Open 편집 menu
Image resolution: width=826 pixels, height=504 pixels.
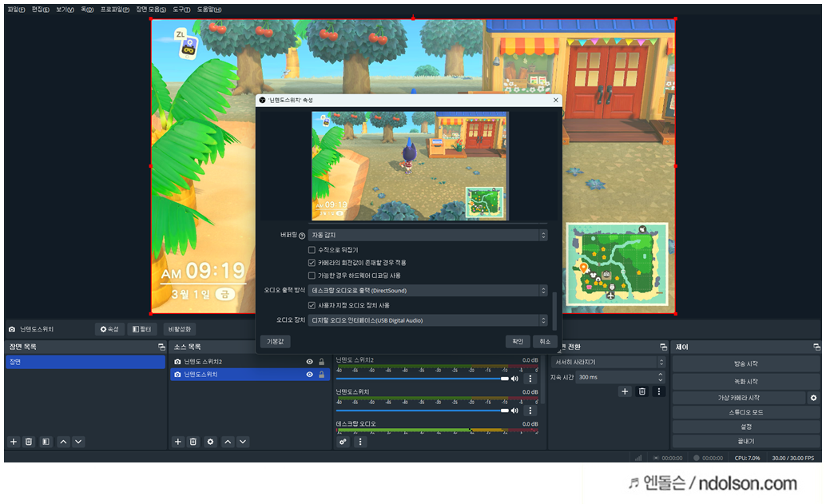40,10
